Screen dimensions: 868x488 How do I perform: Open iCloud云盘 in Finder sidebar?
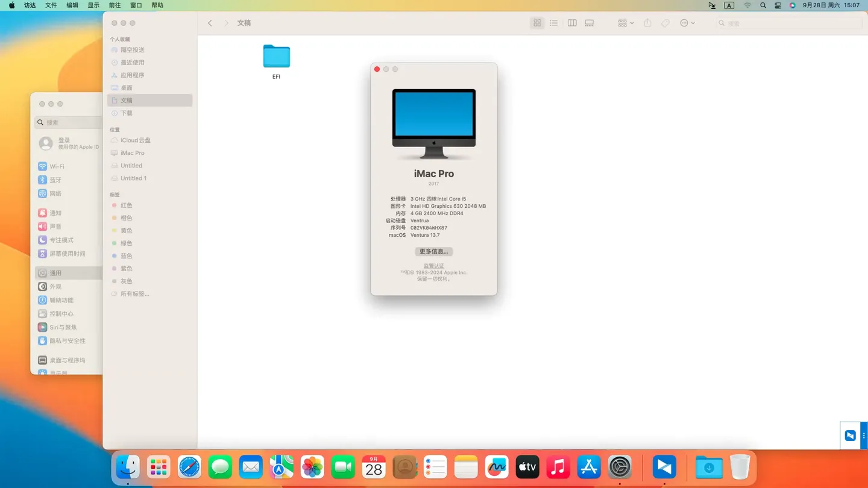[150, 140]
